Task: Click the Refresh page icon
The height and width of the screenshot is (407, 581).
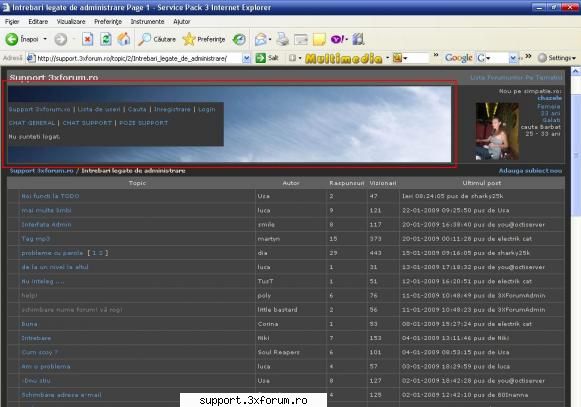Action: tap(106, 39)
